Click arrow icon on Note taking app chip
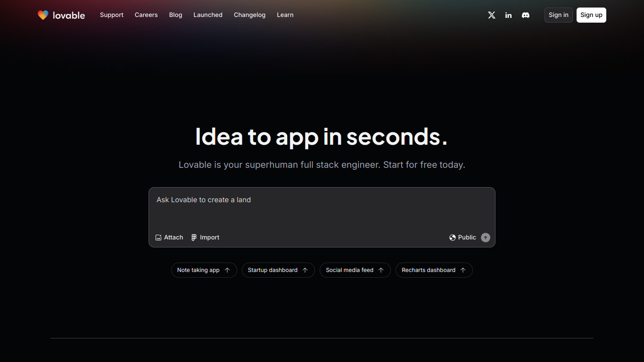This screenshot has height=362, width=644. click(x=227, y=270)
